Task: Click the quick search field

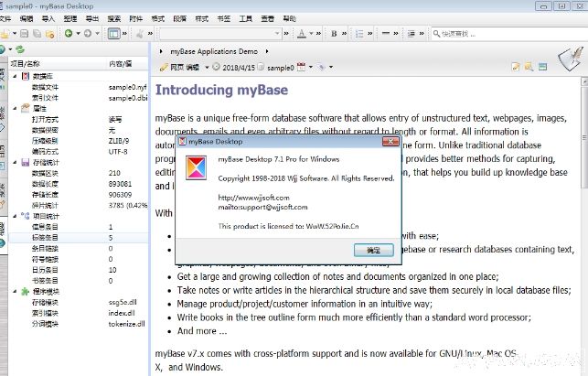Action: (512, 34)
